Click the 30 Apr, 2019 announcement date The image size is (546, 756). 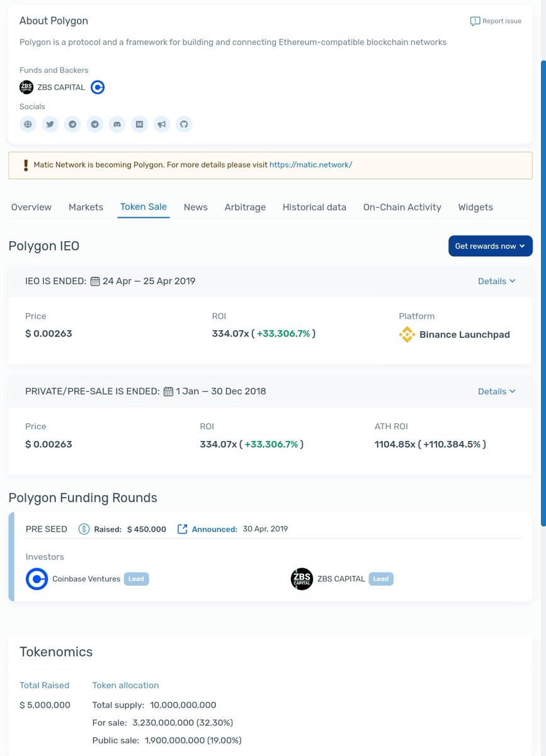265,529
